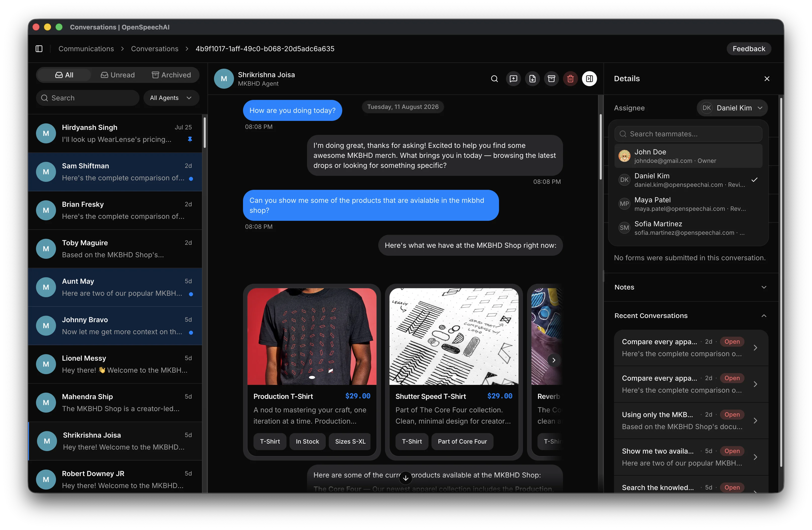
Task: Click Maya Patel's MP avatar
Action: tap(624, 204)
